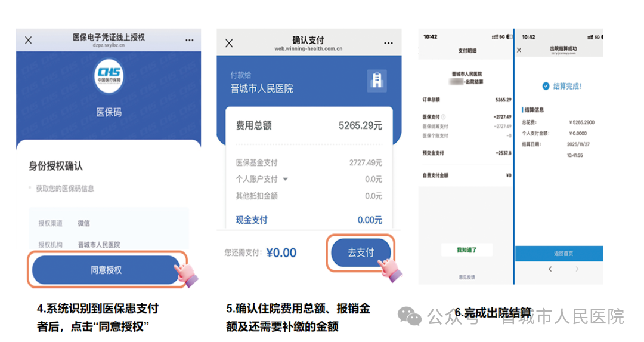Open the more menu on 医保电子凭证线上授权 page
Viewport: 644px width, 342px height.
point(190,40)
